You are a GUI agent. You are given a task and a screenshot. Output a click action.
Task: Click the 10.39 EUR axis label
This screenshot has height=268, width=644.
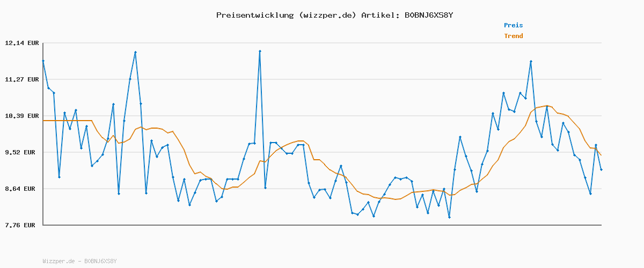(x=20, y=116)
